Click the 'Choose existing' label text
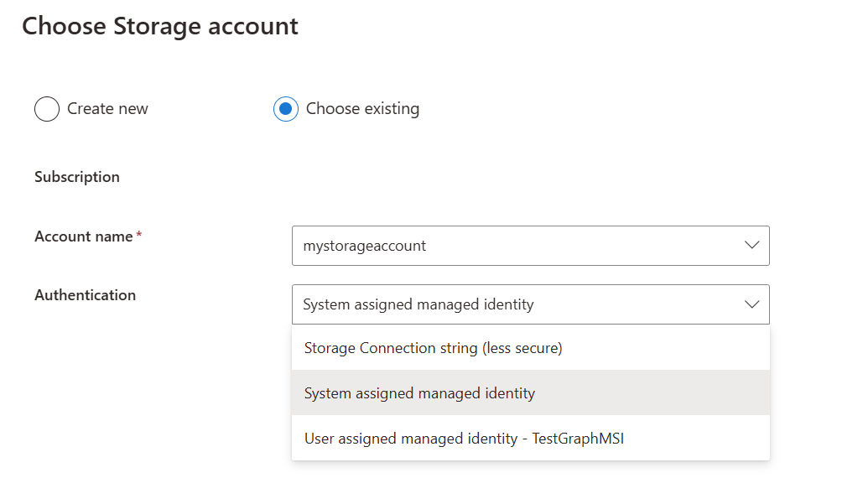The width and height of the screenshot is (868, 504). coord(362,109)
